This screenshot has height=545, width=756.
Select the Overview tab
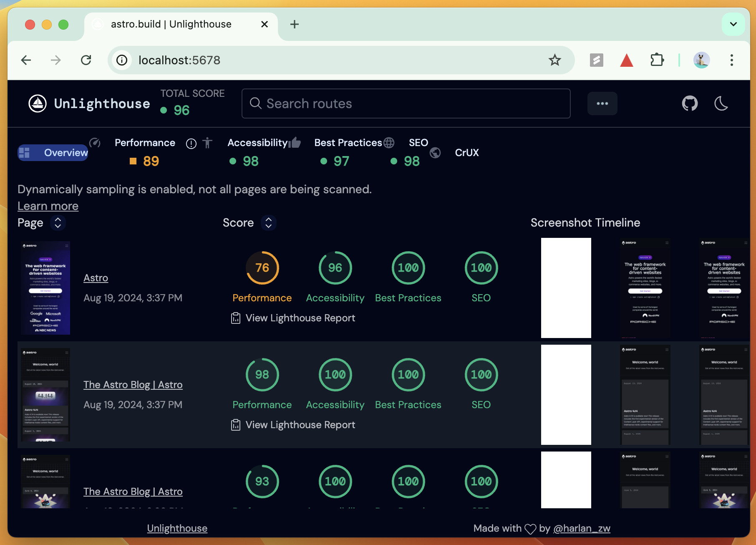53,153
